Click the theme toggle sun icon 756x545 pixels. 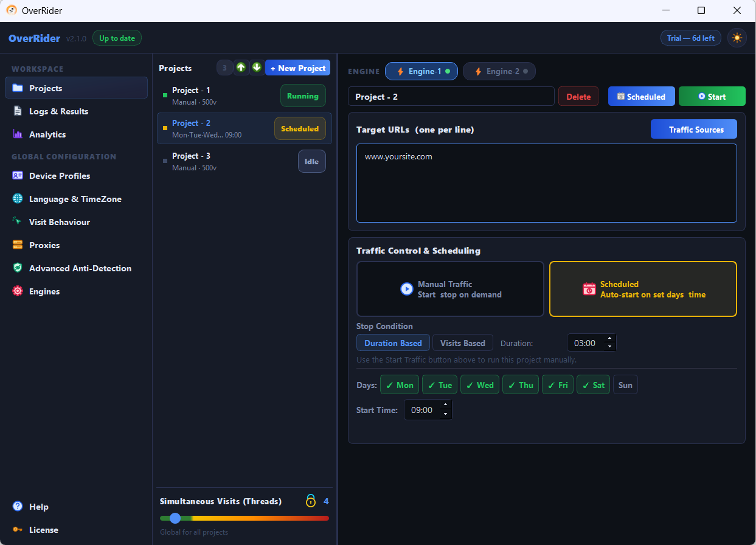[x=737, y=38]
